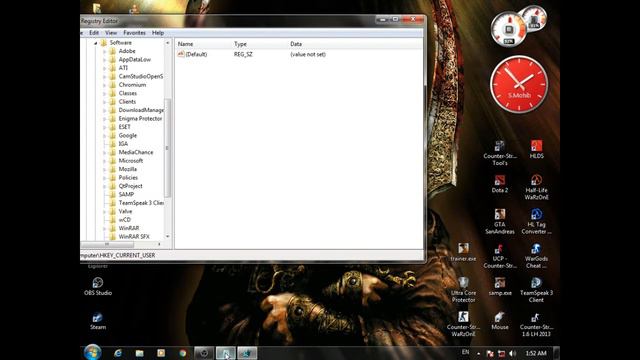The width and height of the screenshot is (640, 360).
Task: Open the Counter-Strike Tool's desktop icon
Action: [x=500, y=153]
